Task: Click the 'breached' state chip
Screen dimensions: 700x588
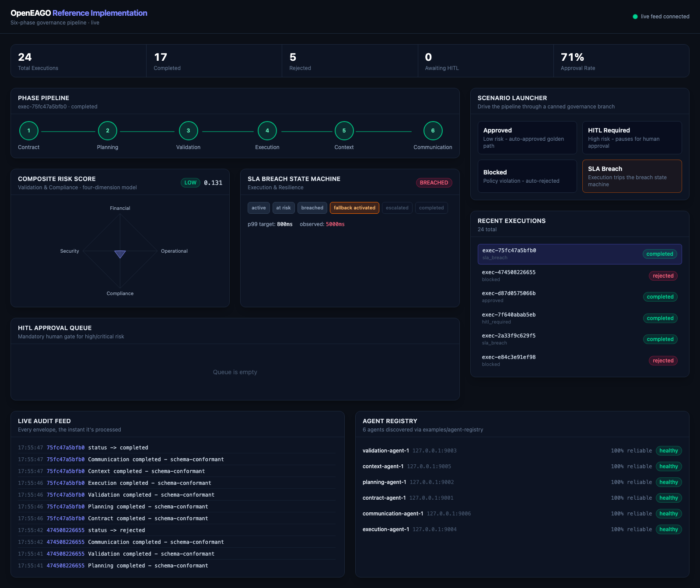Action: 312,208
